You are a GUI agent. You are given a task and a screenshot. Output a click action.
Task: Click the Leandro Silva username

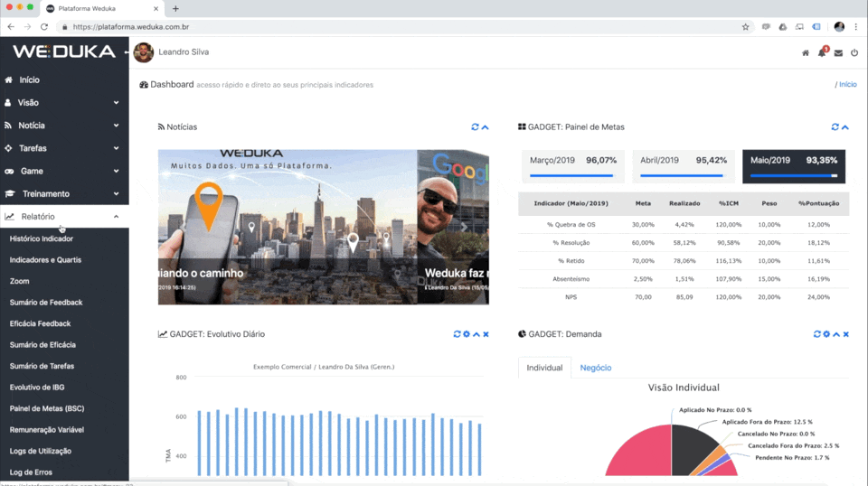tap(184, 52)
